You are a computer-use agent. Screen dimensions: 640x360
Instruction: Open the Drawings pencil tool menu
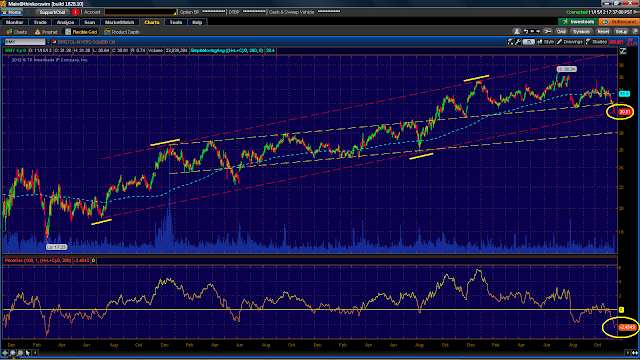tap(570, 42)
